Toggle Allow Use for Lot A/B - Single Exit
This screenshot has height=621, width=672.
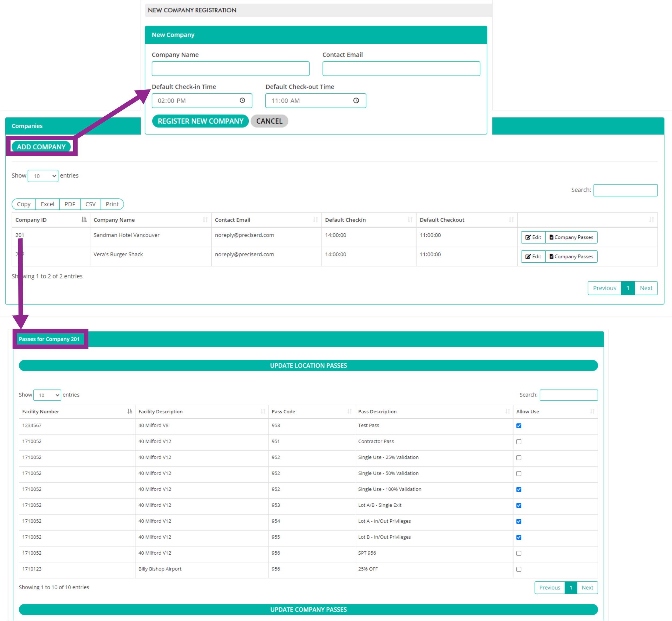(519, 506)
